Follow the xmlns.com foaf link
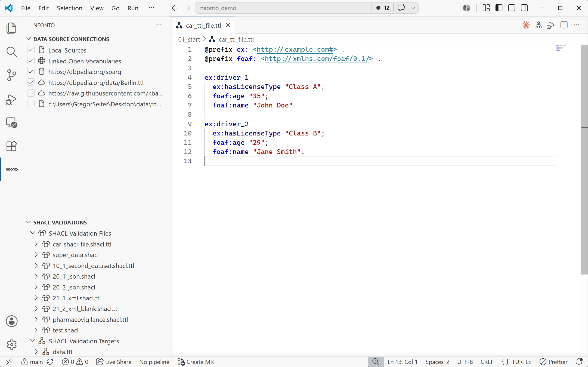 pyautogui.click(x=317, y=59)
